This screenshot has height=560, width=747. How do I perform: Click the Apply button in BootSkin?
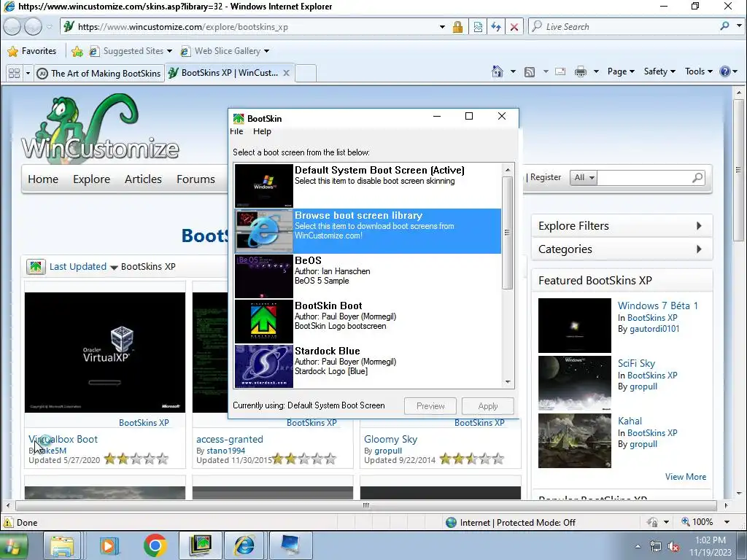[x=488, y=406]
